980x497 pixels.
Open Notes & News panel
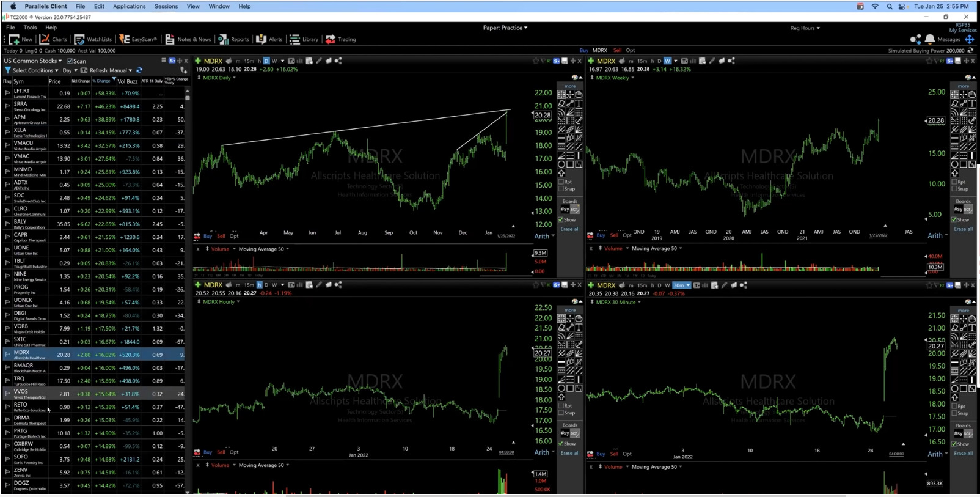188,39
